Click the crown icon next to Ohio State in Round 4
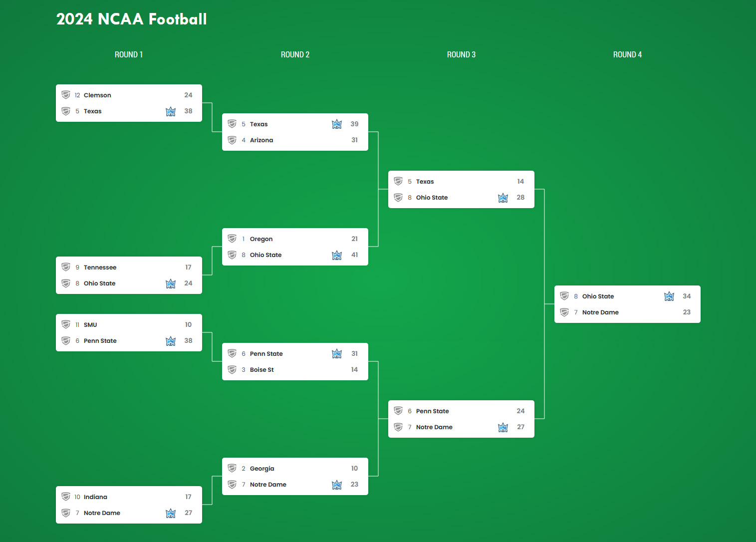 point(669,296)
